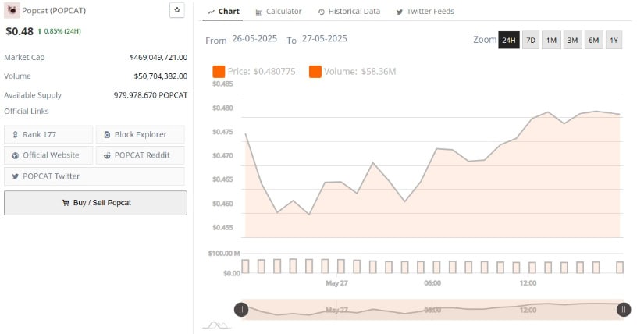644x334 pixels.
Task: Open the Rank 177 link
Action: [x=48, y=135]
